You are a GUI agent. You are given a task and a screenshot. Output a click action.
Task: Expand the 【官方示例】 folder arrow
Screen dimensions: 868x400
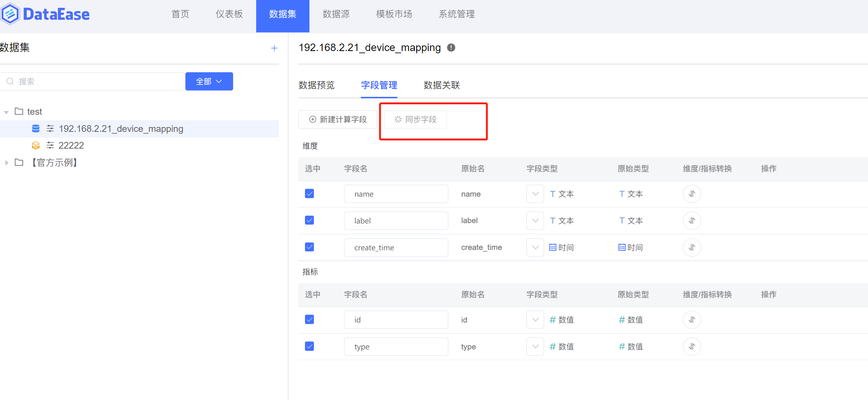pos(6,163)
